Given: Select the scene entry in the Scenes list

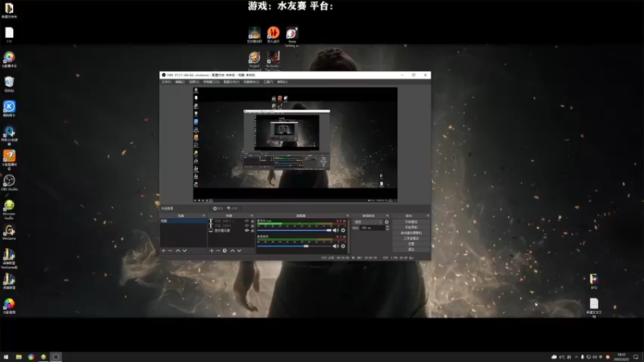Looking at the screenshot, I should (184, 220).
